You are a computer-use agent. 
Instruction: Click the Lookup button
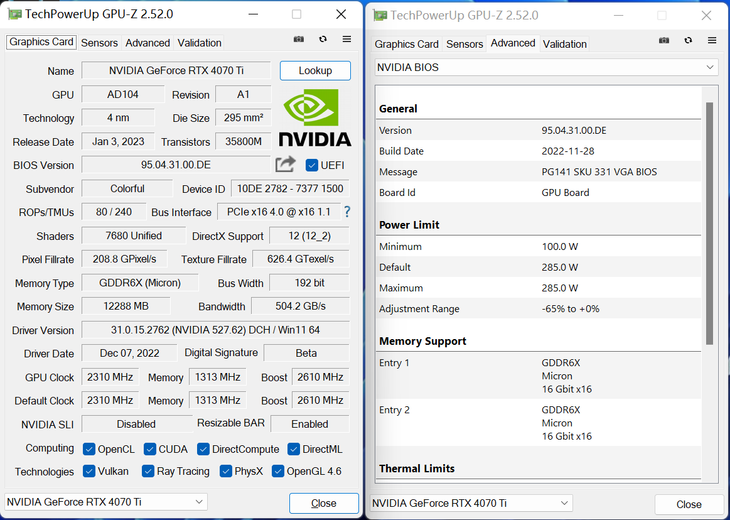click(x=315, y=71)
